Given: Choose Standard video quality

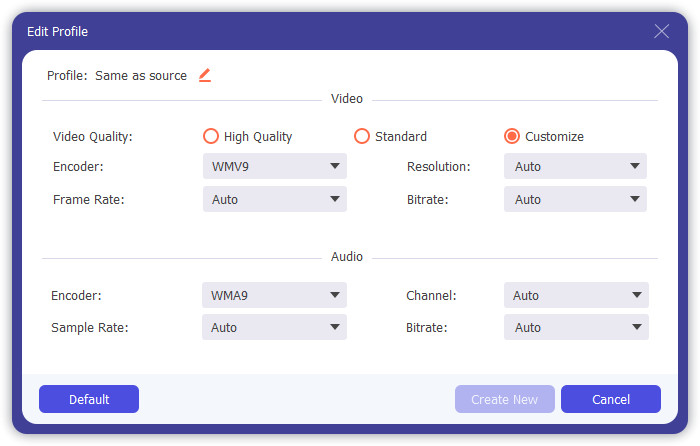Looking at the screenshot, I should [x=362, y=136].
